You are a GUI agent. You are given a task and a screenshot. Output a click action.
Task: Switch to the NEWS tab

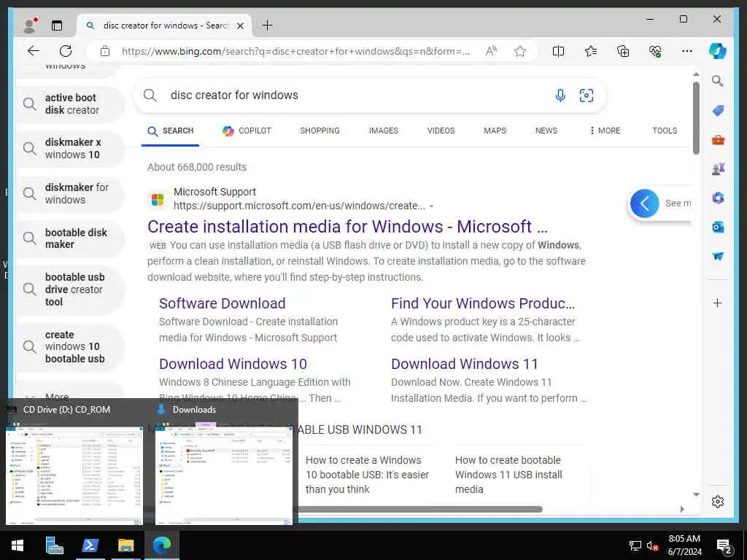click(546, 131)
